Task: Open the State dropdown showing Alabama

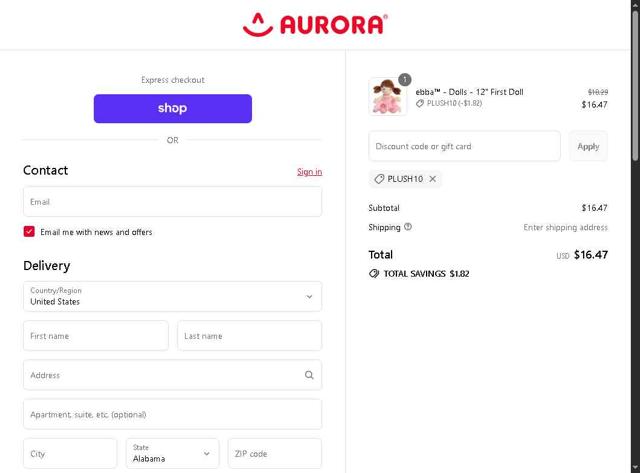Action: pos(172,453)
